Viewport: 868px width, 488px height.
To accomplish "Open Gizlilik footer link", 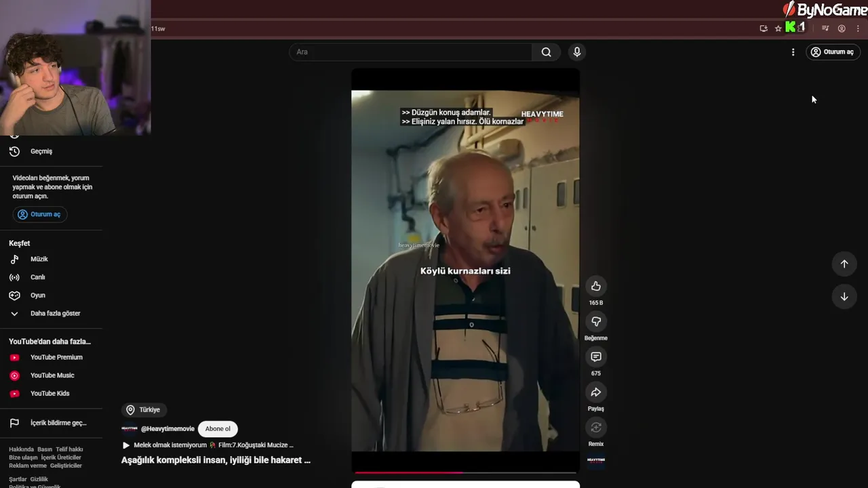I will click(x=39, y=479).
